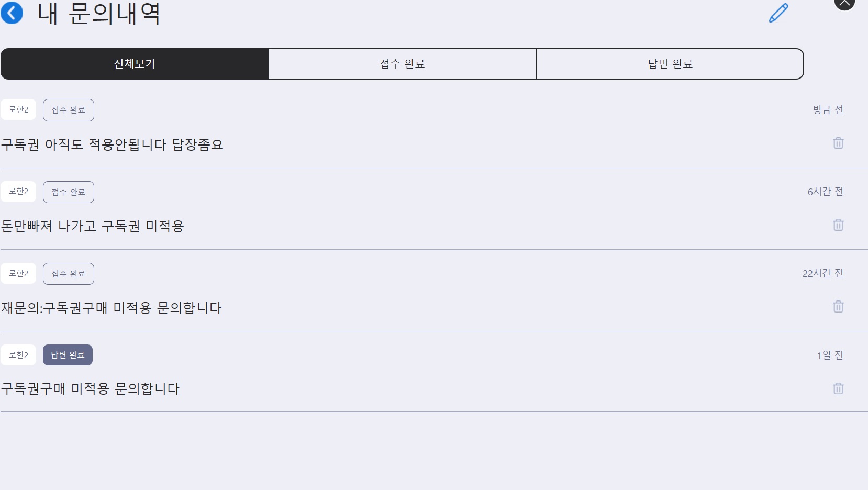The width and height of the screenshot is (868, 490).
Task: Switch to the 접수 완료 tab
Action: (402, 64)
